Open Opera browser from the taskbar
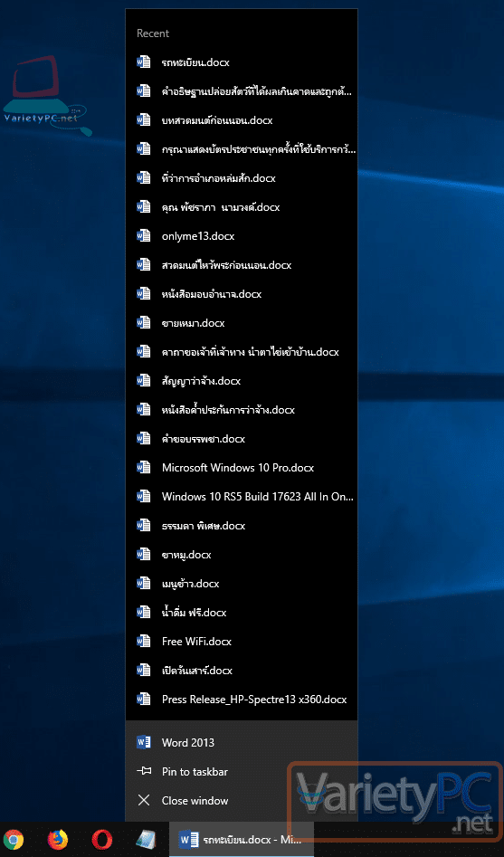Screen dimensions: 504x857 [101, 839]
